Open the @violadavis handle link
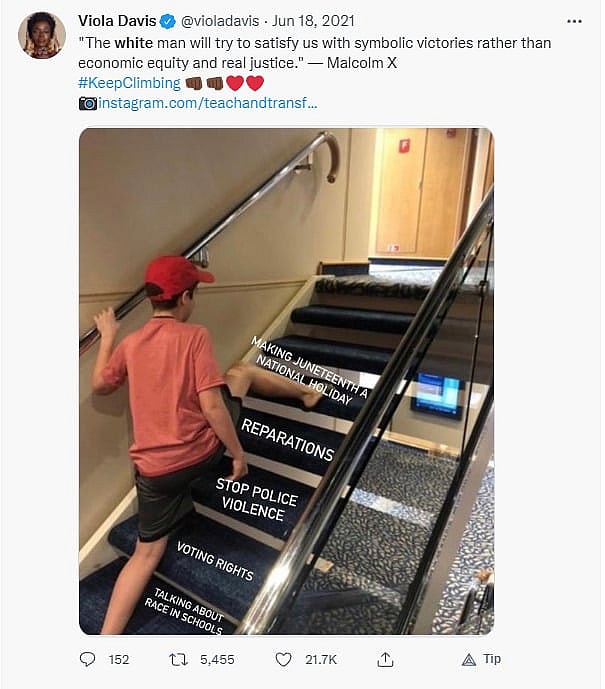This screenshot has width=605, height=689. pos(220,21)
